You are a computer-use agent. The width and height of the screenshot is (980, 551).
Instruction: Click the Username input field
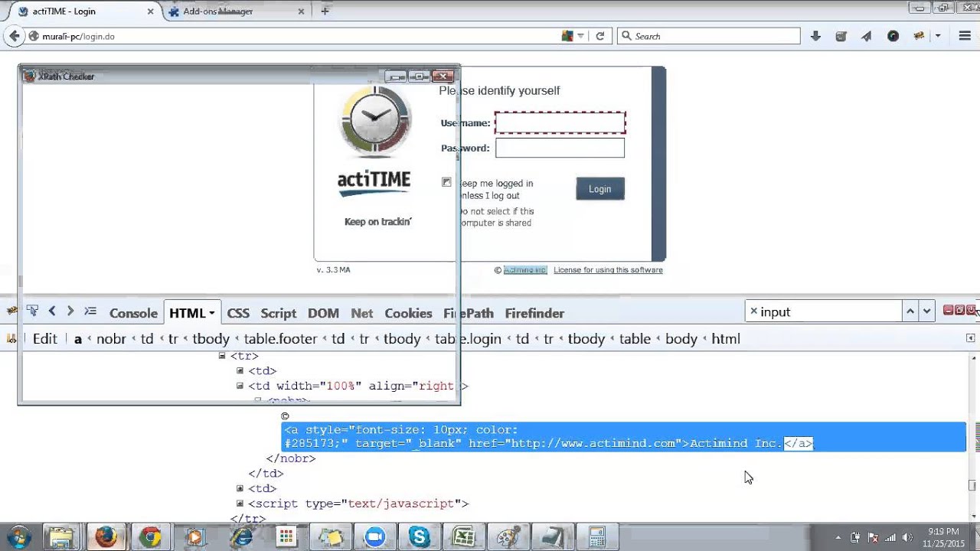pos(560,122)
